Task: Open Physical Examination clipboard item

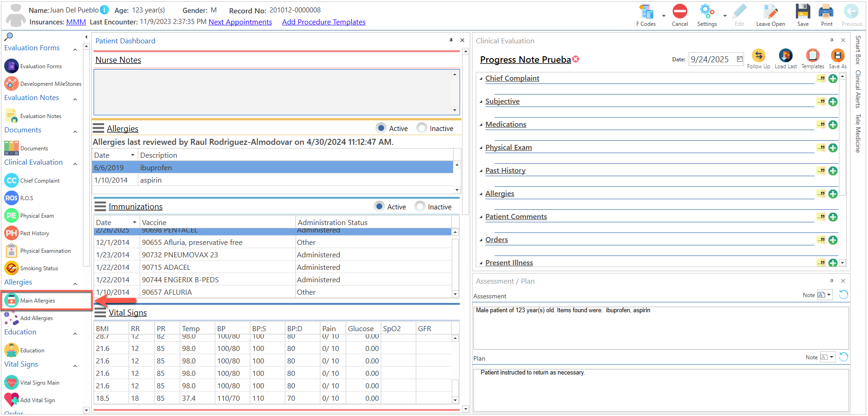Action: point(38,250)
